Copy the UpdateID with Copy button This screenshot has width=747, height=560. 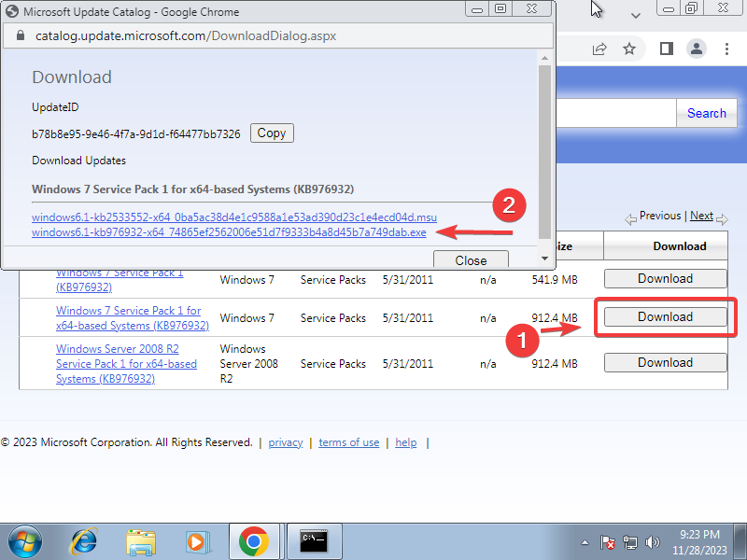point(271,133)
